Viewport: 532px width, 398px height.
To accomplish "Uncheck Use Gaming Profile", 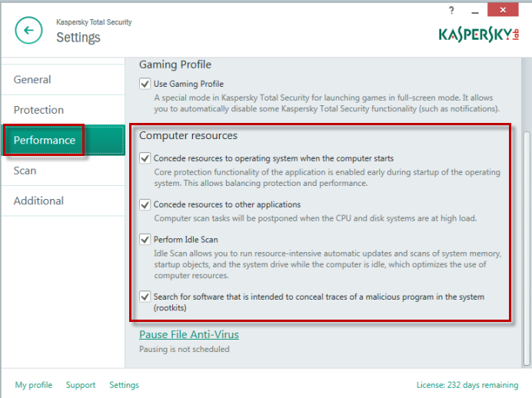I will tap(145, 84).
